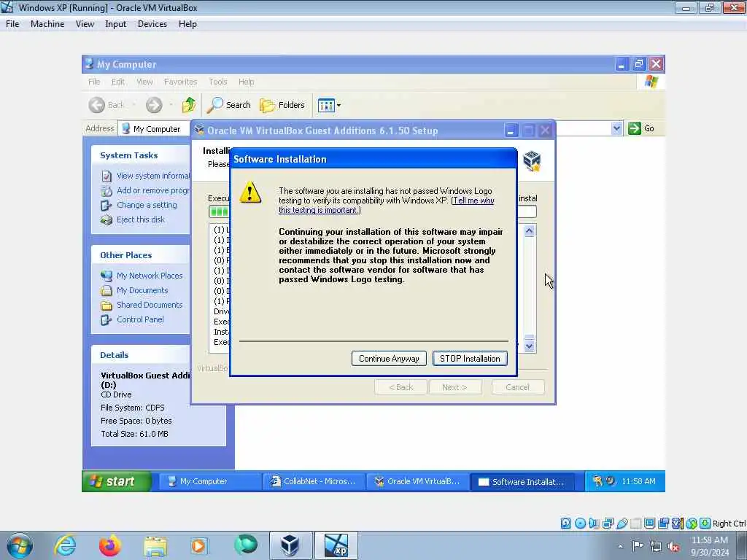Open Shared Documents link
The height and width of the screenshot is (560, 747).
[x=150, y=305]
